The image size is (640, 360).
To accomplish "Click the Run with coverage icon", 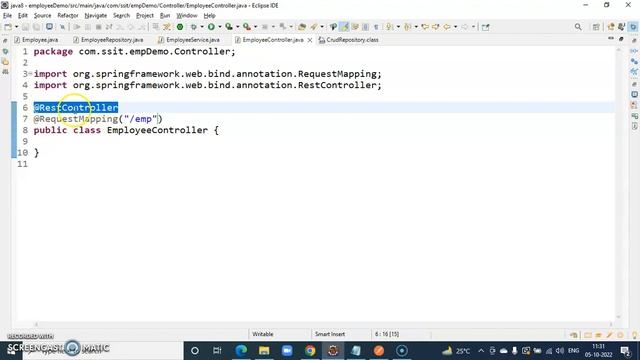I will point(229,27).
